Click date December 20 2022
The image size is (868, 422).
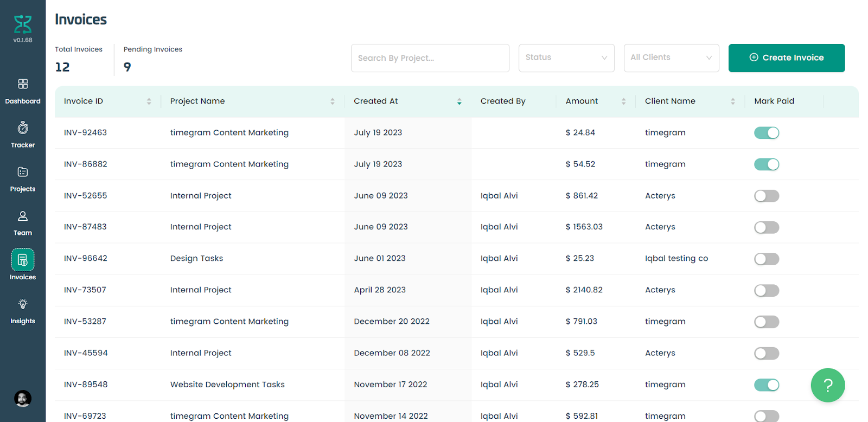coord(392,322)
